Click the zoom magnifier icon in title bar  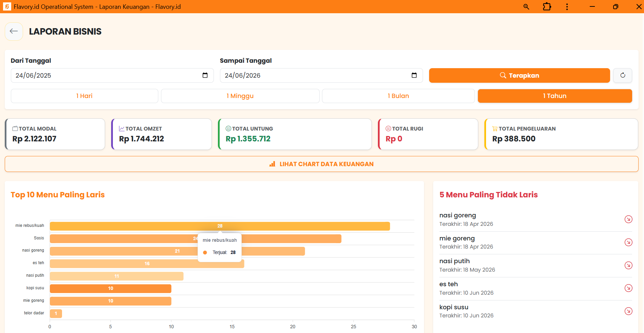click(x=526, y=7)
